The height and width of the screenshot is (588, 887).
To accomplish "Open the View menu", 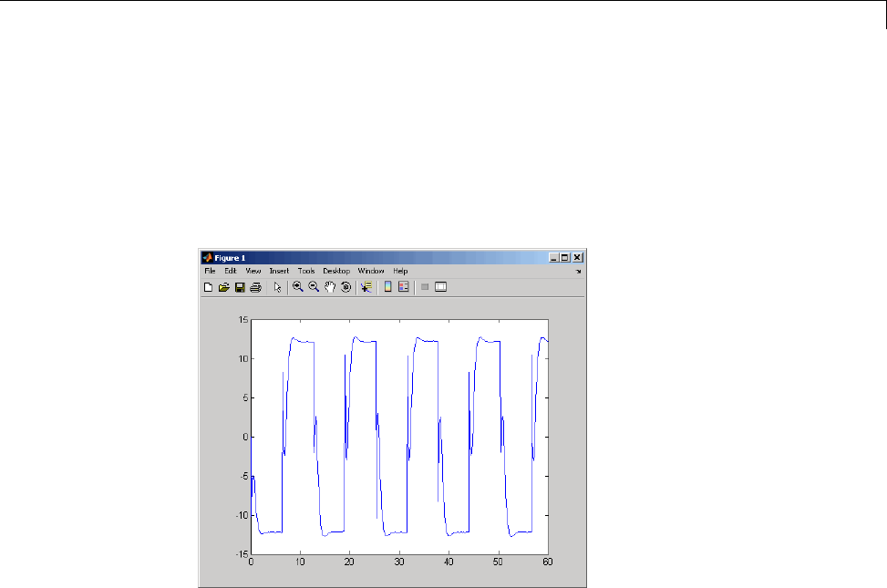I will click(253, 271).
